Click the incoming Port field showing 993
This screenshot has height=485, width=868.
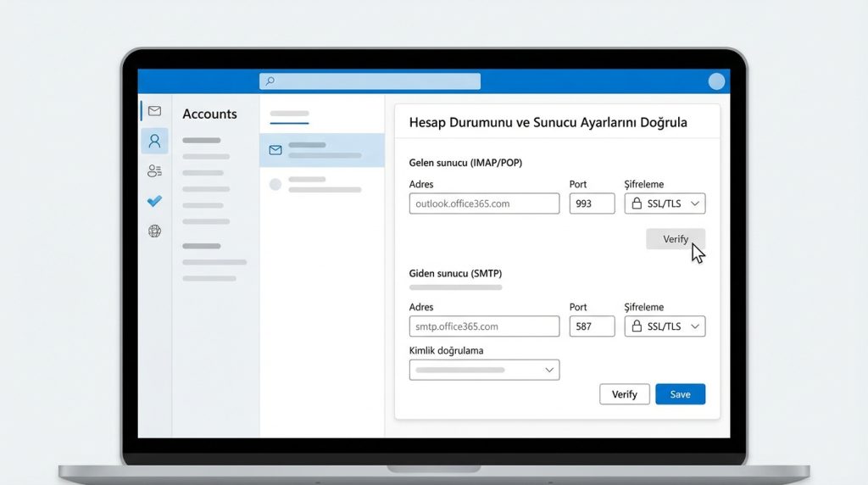tap(592, 203)
